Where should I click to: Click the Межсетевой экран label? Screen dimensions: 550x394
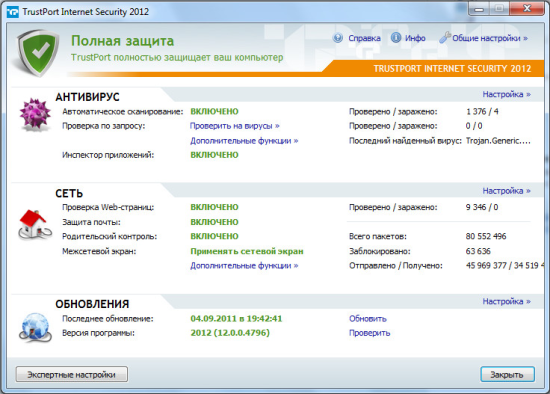(99, 251)
